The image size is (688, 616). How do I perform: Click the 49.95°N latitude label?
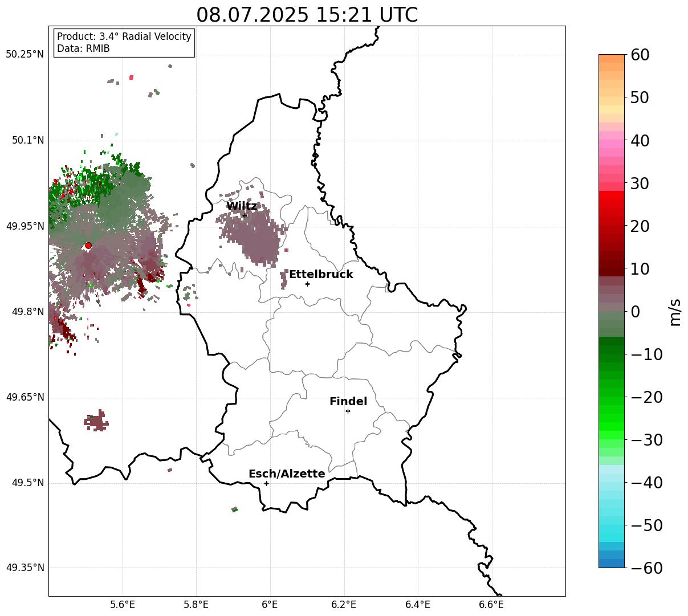coord(25,226)
